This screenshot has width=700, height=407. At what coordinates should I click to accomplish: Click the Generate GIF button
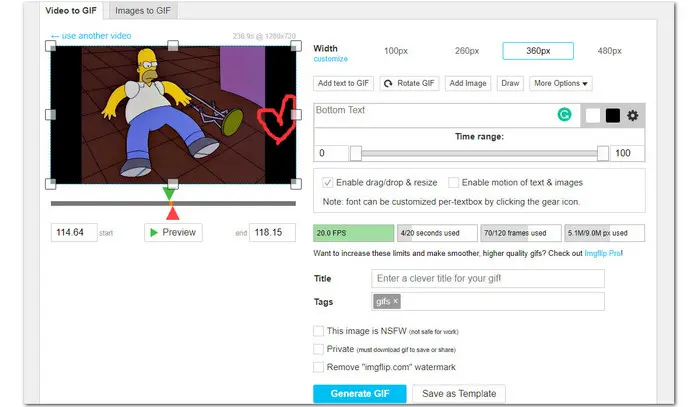360,394
